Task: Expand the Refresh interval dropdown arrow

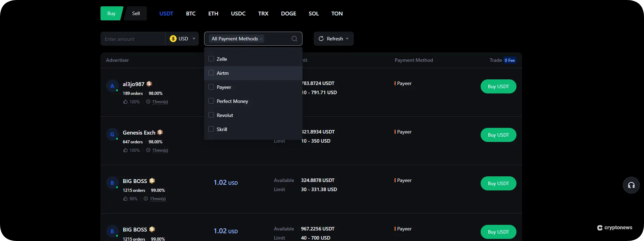Action: point(347,39)
